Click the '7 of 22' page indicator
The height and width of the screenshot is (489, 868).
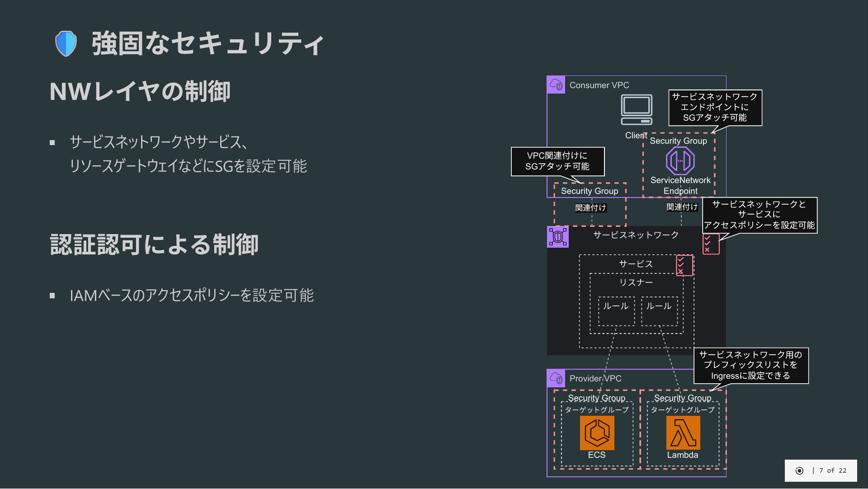click(833, 471)
